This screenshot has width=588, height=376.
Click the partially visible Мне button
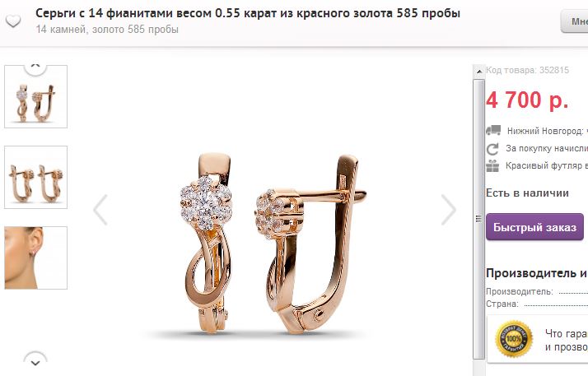pyautogui.click(x=575, y=21)
